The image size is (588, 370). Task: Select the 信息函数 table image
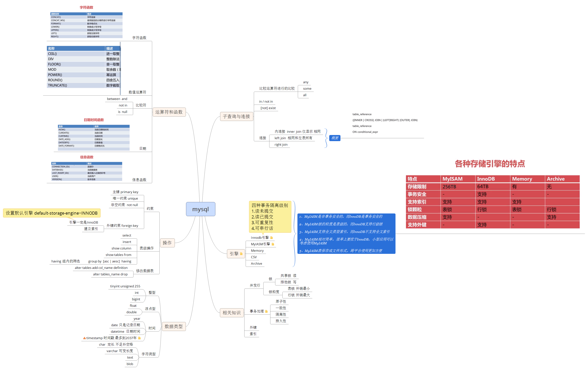[x=87, y=168]
